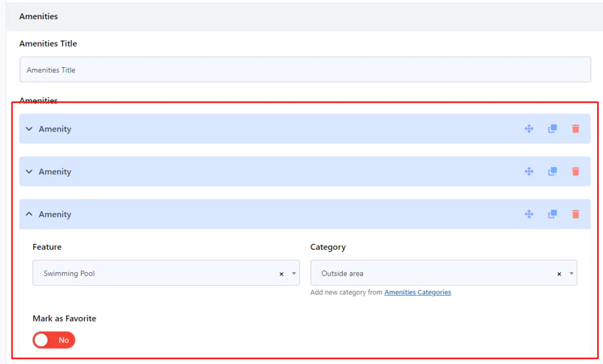This screenshot has height=364, width=603.
Task: Open the Amenities Categories link
Action: (x=418, y=292)
